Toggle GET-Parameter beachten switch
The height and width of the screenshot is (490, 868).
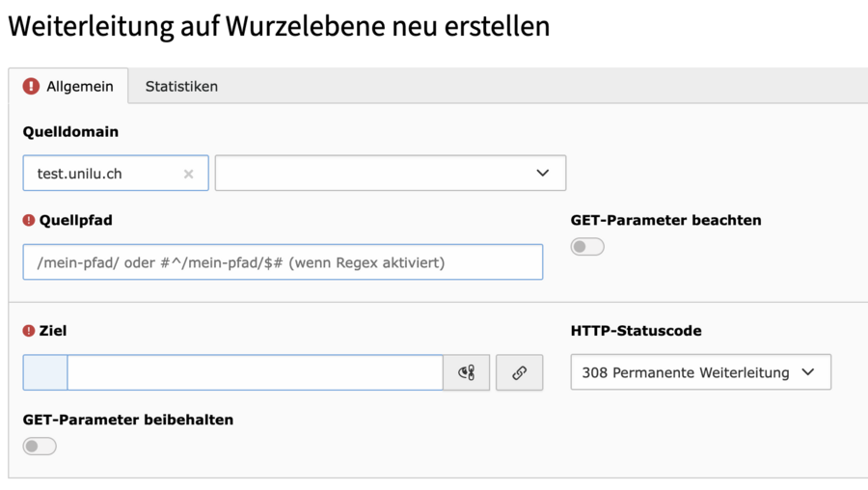pyautogui.click(x=587, y=247)
